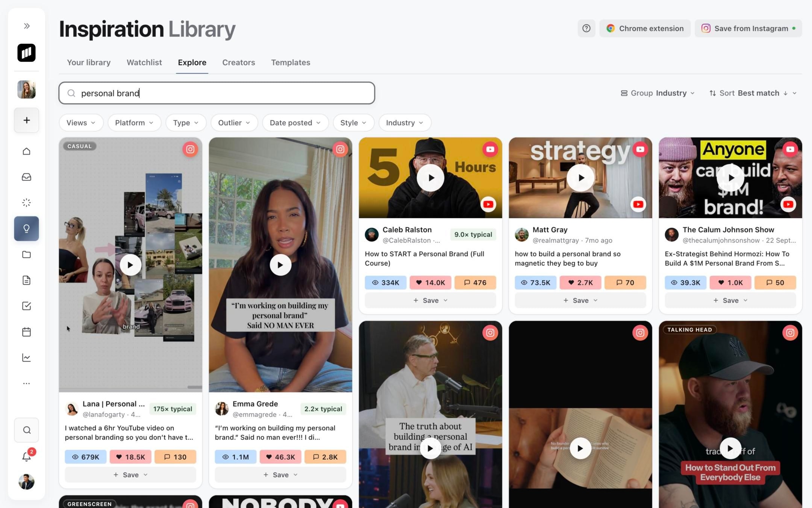Switch to the Creators tab
The height and width of the screenshot is (508, 812).
[239, 62]
